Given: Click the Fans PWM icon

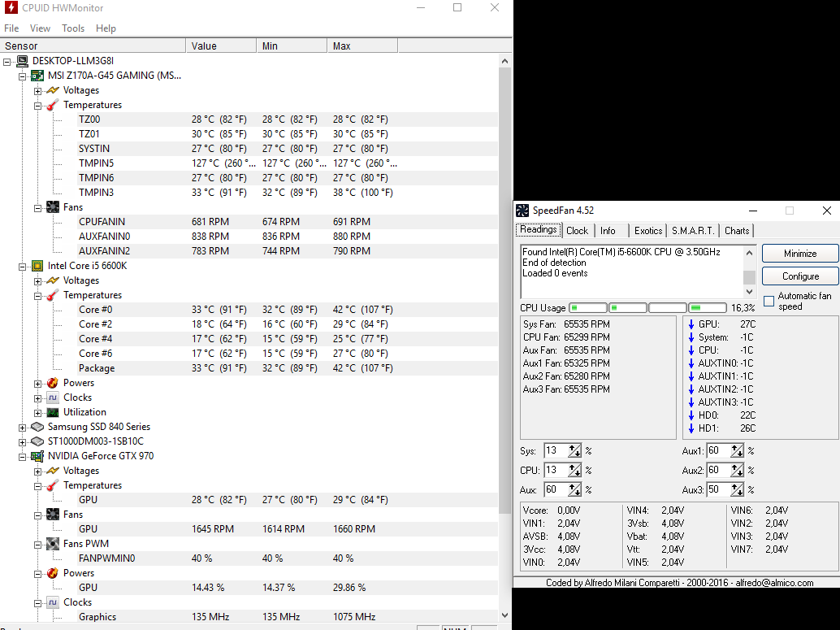Looking at the screenshot, I should (x=53, y=544).
